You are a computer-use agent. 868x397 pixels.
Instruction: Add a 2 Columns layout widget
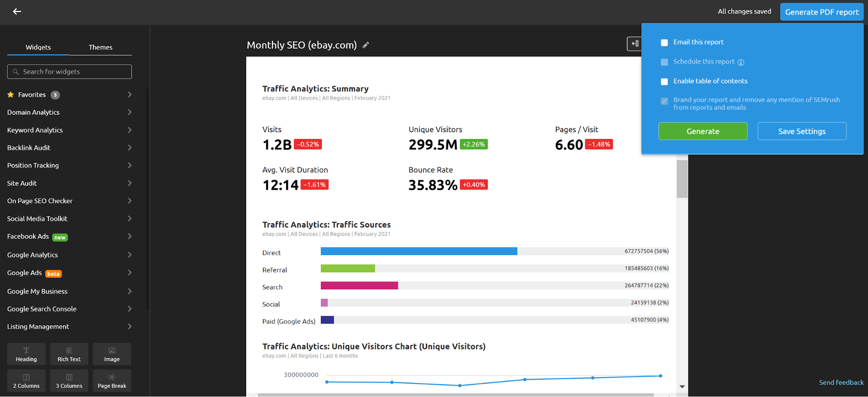click(x=26, y=380)
